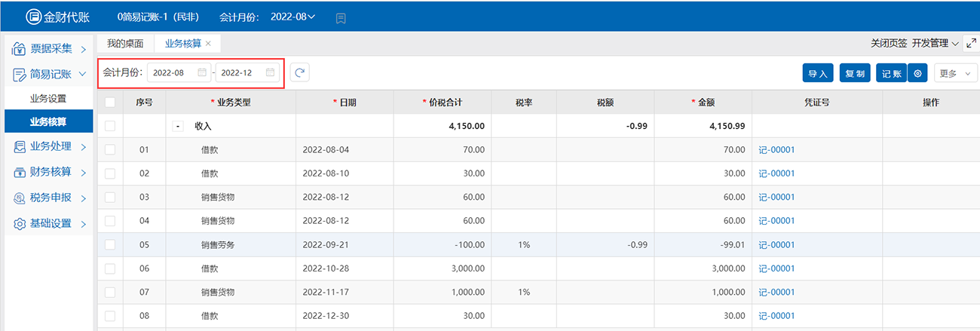Tick the checkbox for row 05 销售劳务
980x331 pixels.
[x=110, y=244]
